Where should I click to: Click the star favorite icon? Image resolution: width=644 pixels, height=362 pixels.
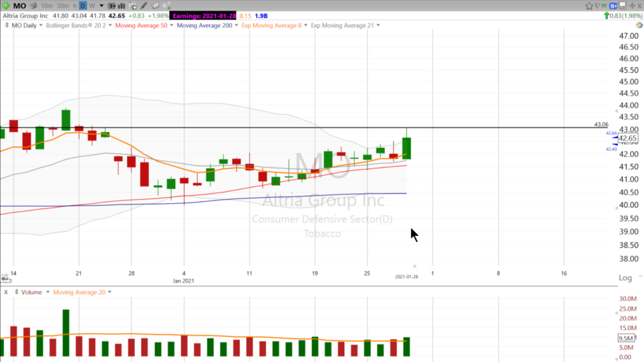[x=590, y=5]
